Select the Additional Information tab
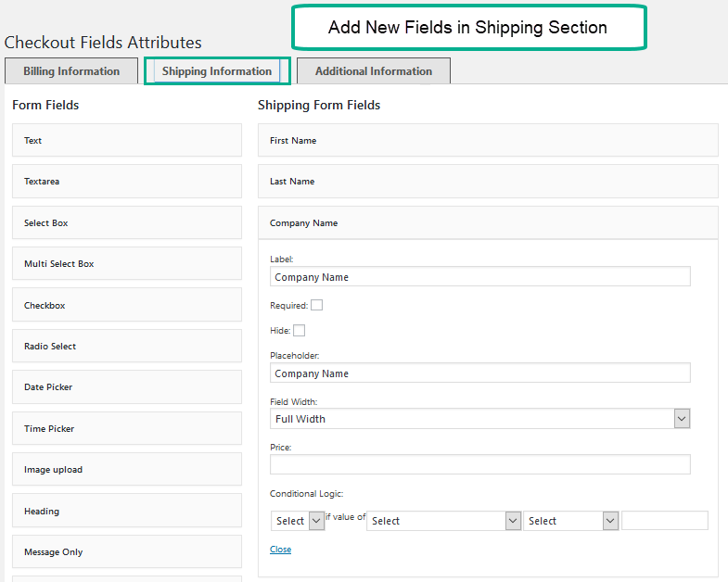This screenshot has height=582, width=728. point(373,71)
